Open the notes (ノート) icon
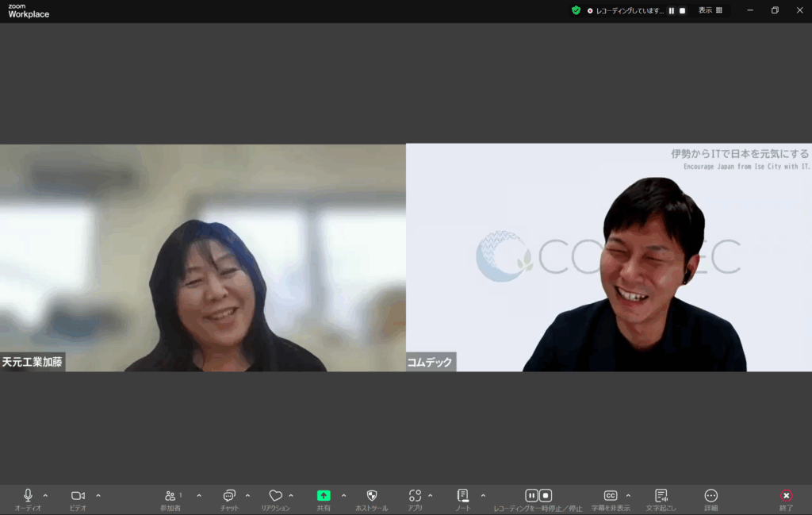This screenshot has height=515, width=812. [463, 495]
